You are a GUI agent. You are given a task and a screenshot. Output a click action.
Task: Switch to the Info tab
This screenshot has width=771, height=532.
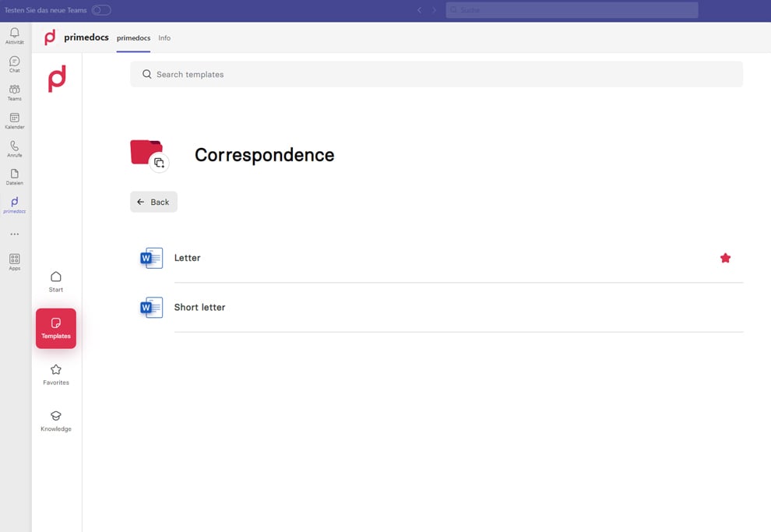click(x=164, y=37)
